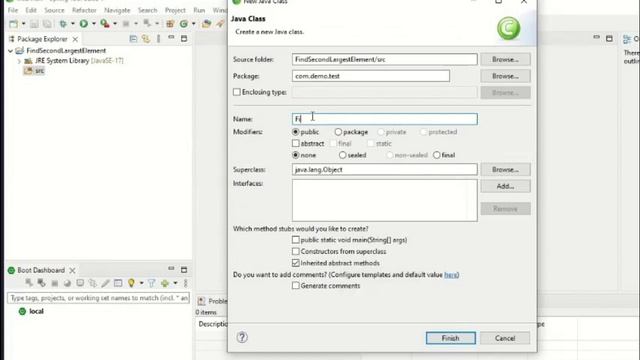Click the New Java Package icon

coord(170,24)
